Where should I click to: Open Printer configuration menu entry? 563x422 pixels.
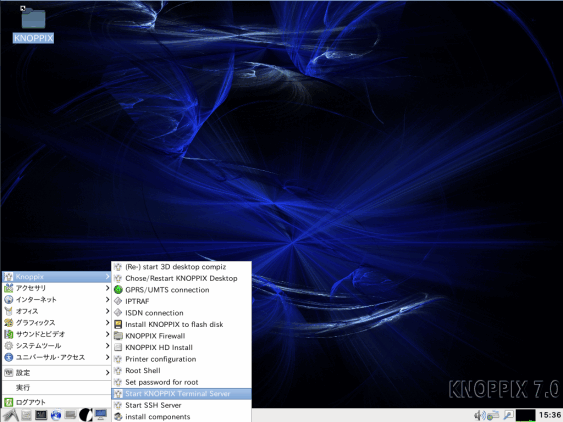click(181, 359)
